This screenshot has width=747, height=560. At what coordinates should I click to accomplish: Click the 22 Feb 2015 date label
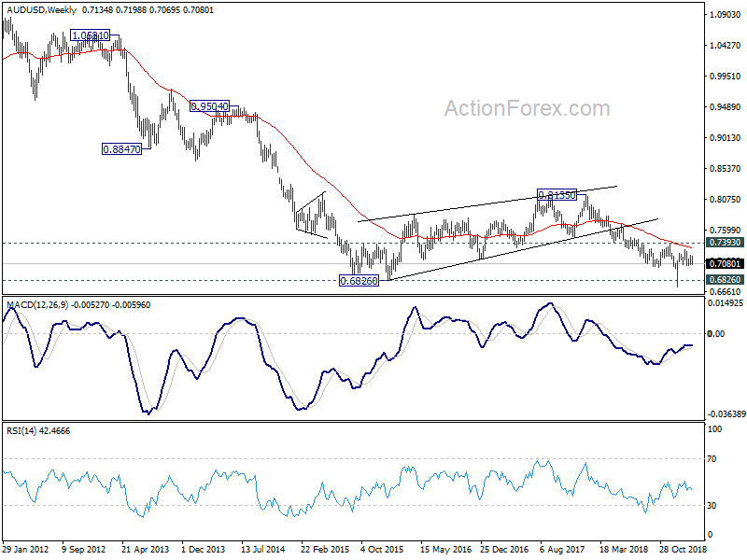click(x=325, y=550)
